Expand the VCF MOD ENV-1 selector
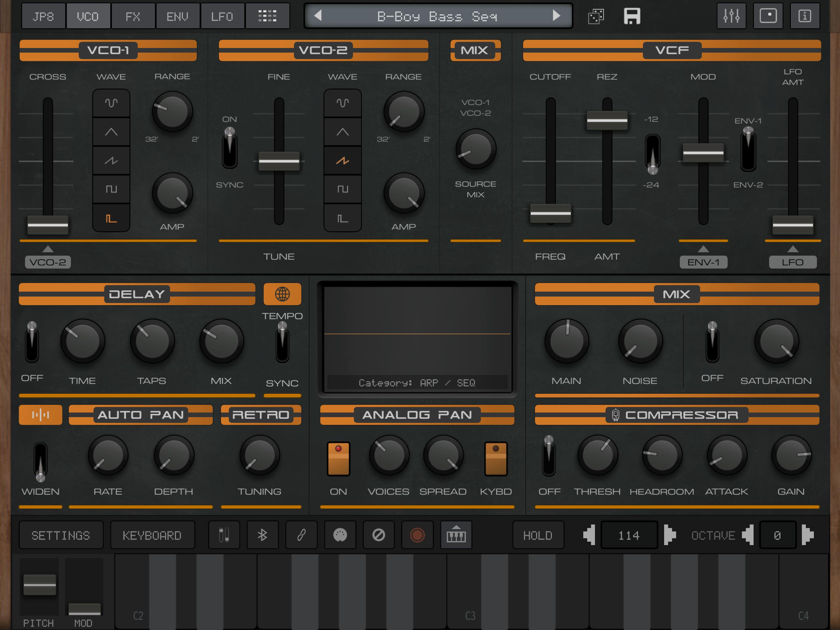Viewport: 840px width, 630px height. coord(703,262)
